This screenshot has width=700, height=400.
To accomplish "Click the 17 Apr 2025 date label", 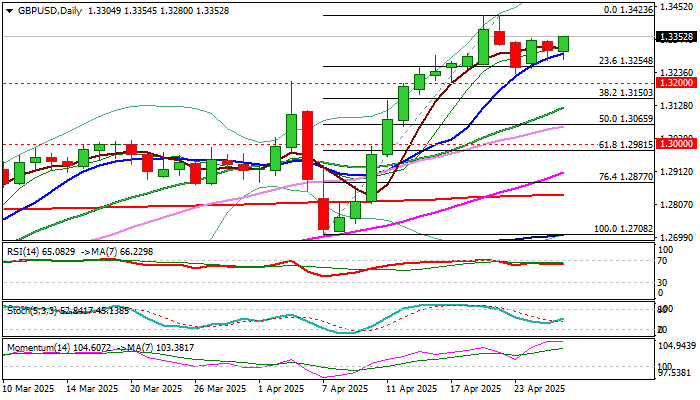I will coord(476,389).
